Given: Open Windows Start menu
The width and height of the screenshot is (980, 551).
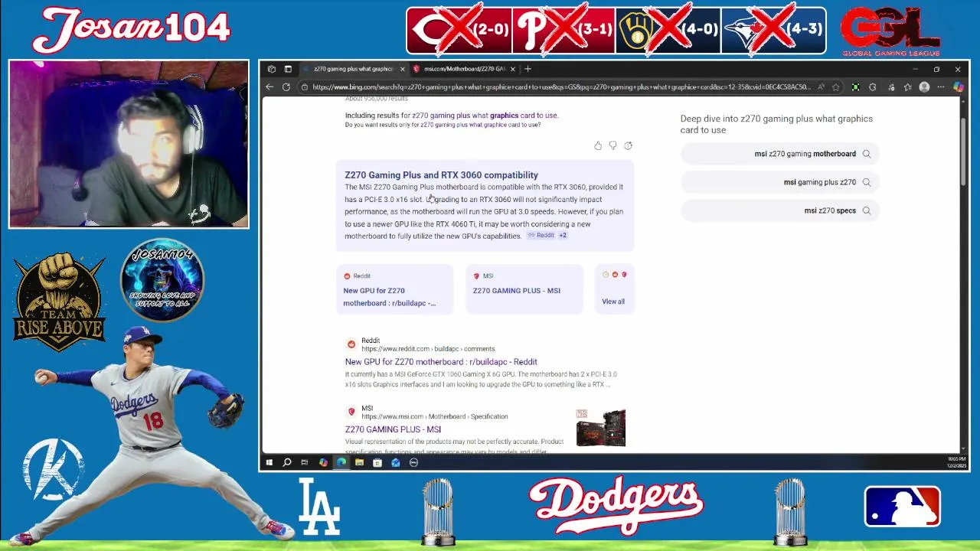Looking at the screenshot, I should click(x=269, y=462).
